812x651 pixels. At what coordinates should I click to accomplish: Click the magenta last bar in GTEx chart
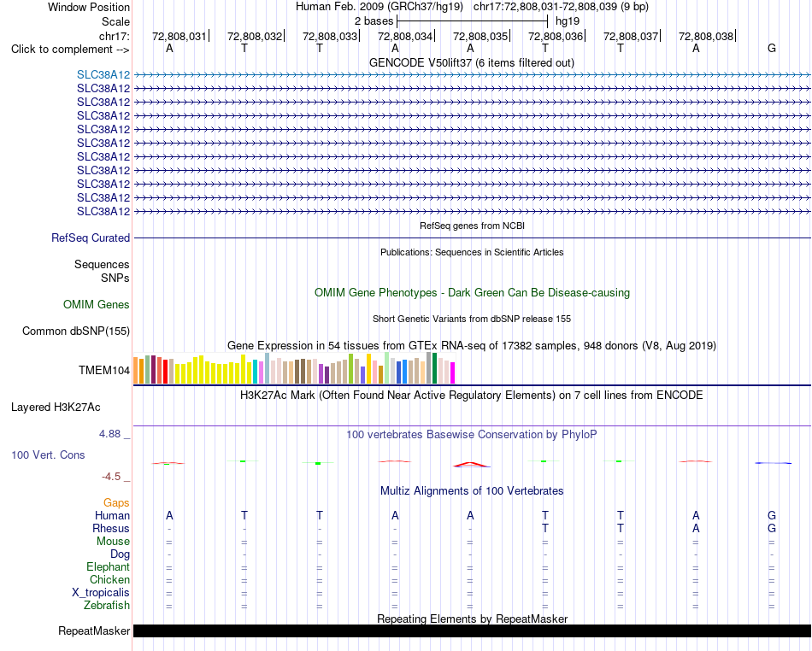[x=453, y=373]
